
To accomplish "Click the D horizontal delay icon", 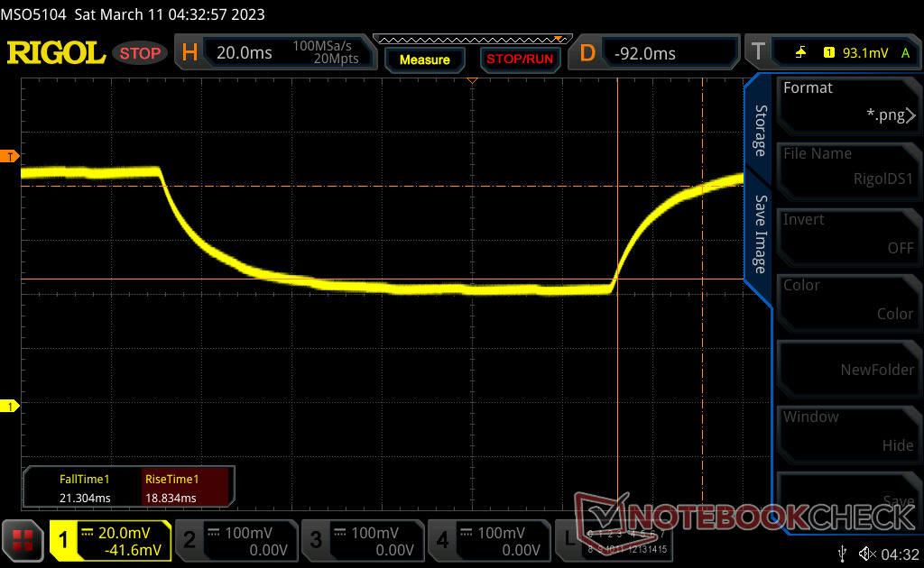I will pyautogui.click(x=587, y=53).
